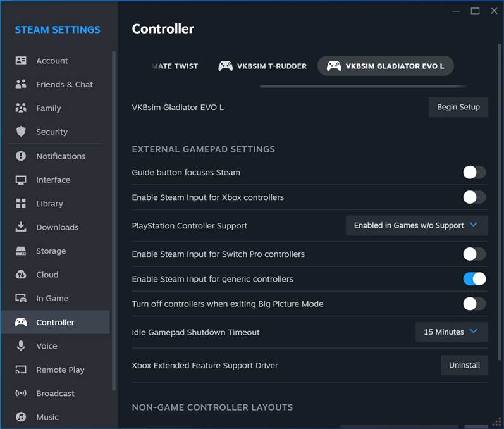Click the window resize grip corner
Screen dimensions: 504x429
pyautogui.click(x=497, y=422)
